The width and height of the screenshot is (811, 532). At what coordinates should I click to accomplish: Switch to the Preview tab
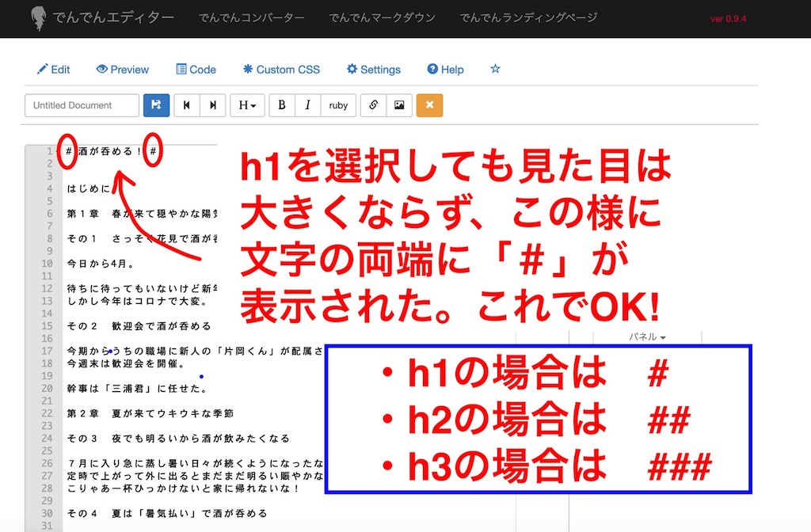[123, 70]
